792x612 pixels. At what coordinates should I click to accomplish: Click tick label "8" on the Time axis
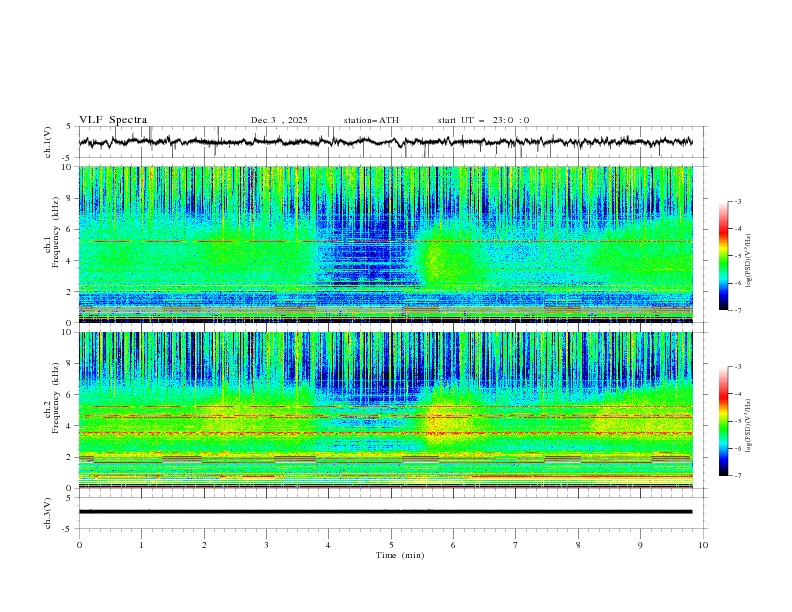578,545
